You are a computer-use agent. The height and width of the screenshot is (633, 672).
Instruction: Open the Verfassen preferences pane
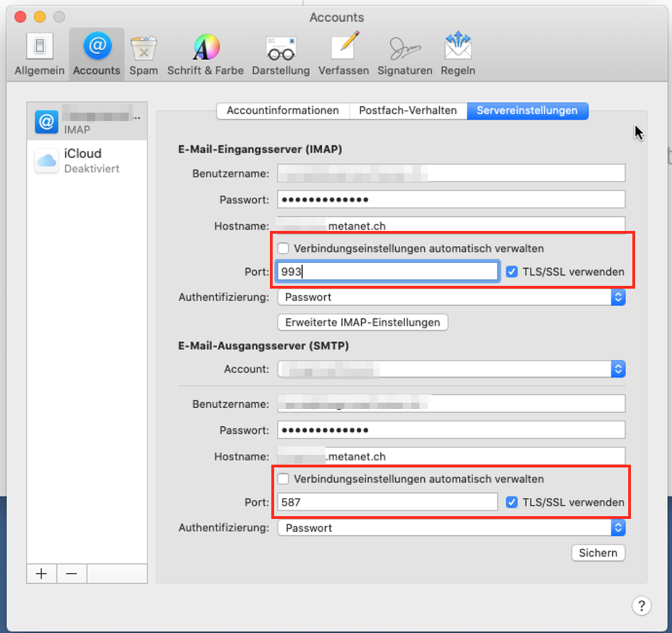(x=344, y=54)
